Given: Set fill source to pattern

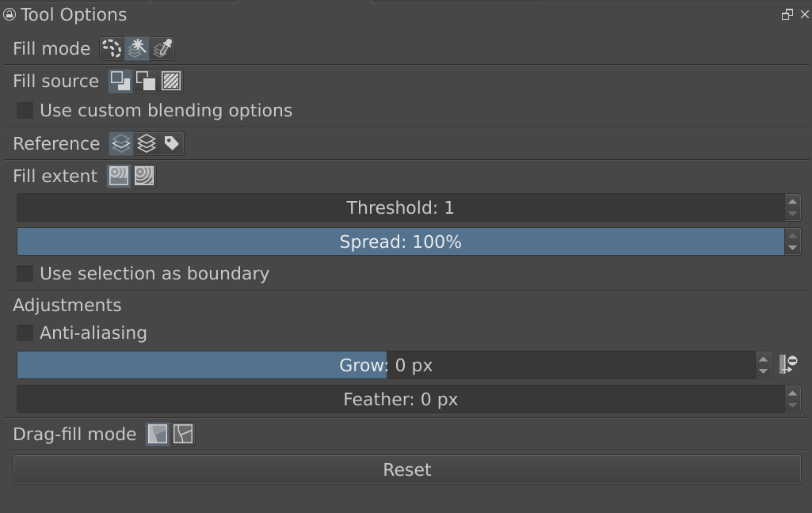Looking at the screenshot, I should click(x=171, y=81).
